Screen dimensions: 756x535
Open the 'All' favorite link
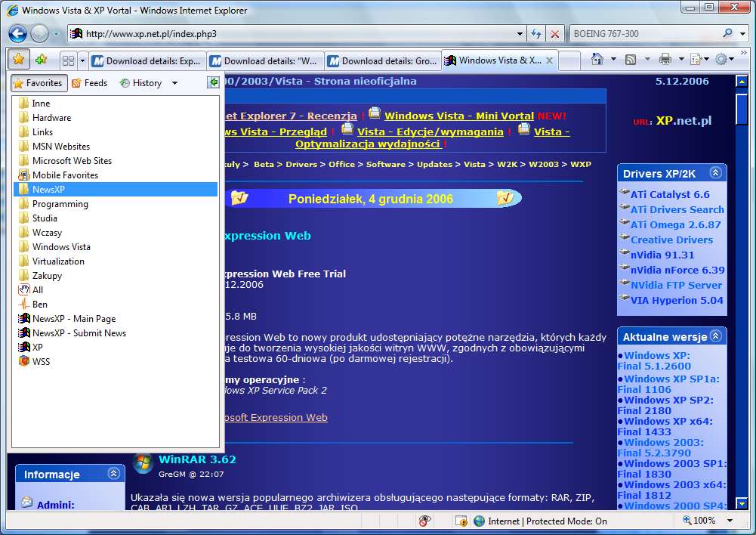[x=116, y=290]
